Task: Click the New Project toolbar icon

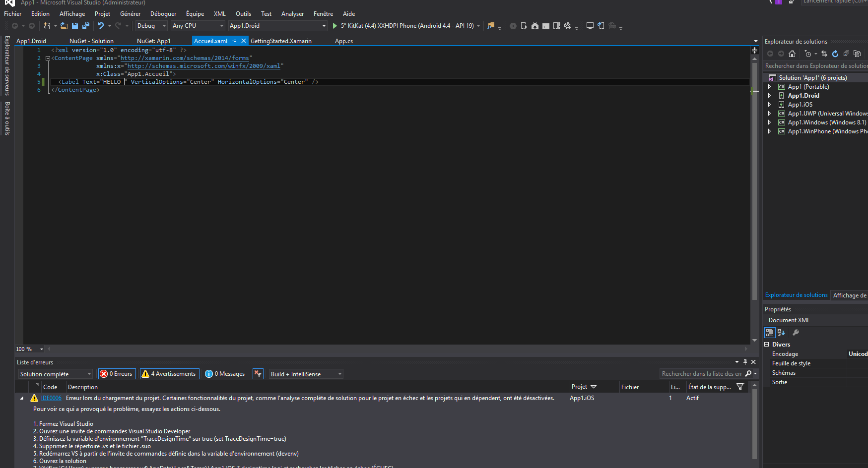Action: click(x=47, y=26)
